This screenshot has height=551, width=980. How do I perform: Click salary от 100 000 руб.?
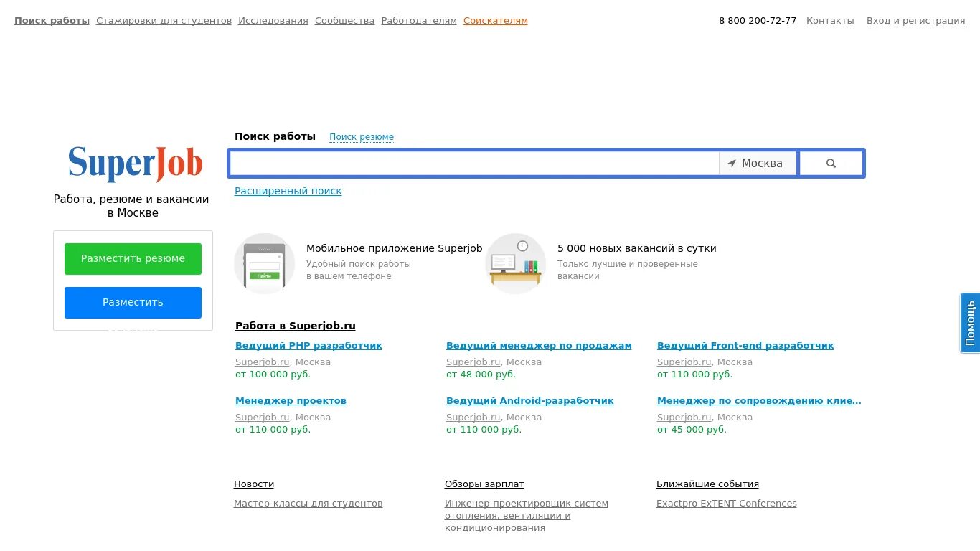coord(273,375)
